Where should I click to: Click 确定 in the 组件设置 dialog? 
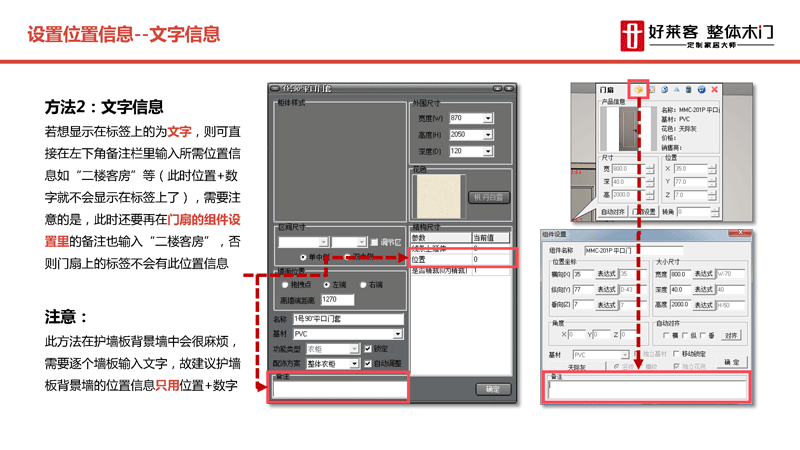[732, 362]
